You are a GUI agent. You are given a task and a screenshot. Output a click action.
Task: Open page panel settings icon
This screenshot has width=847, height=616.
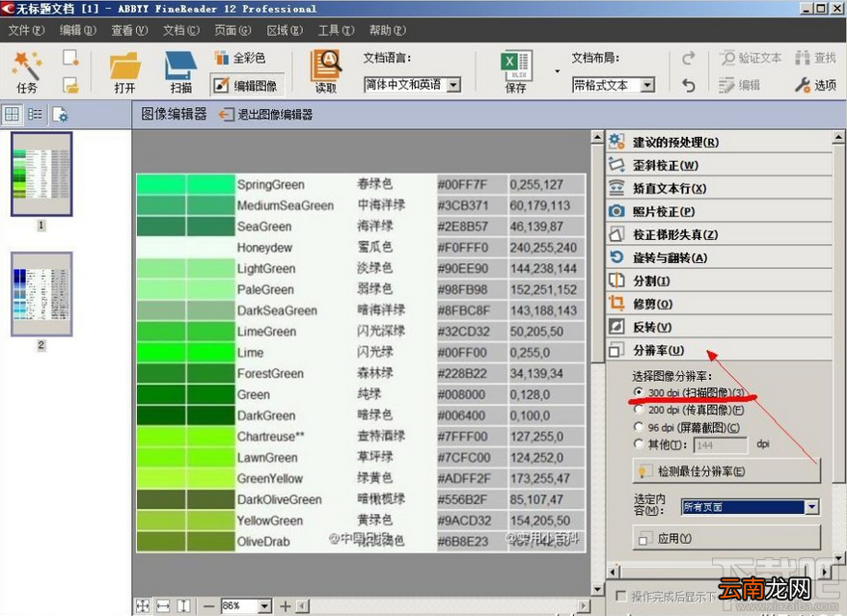tap(60, 115)
